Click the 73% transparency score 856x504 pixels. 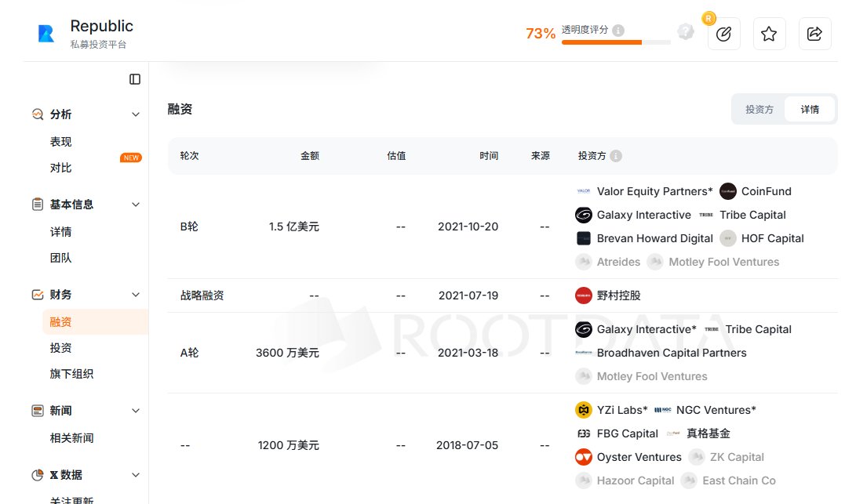541,34
